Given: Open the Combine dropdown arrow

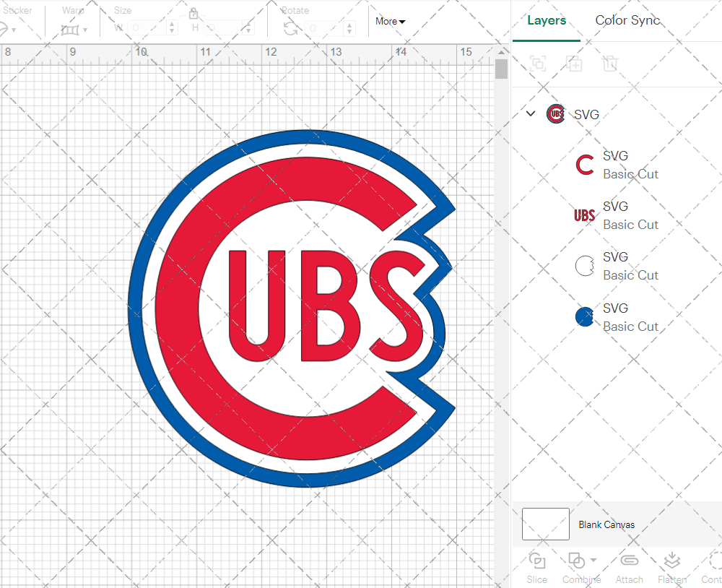Looking at the screenshot, I should [x=593, y=561].
